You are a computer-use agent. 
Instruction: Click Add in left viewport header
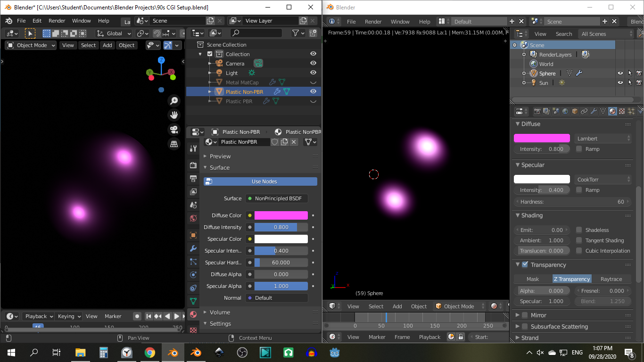click(107, 45)
